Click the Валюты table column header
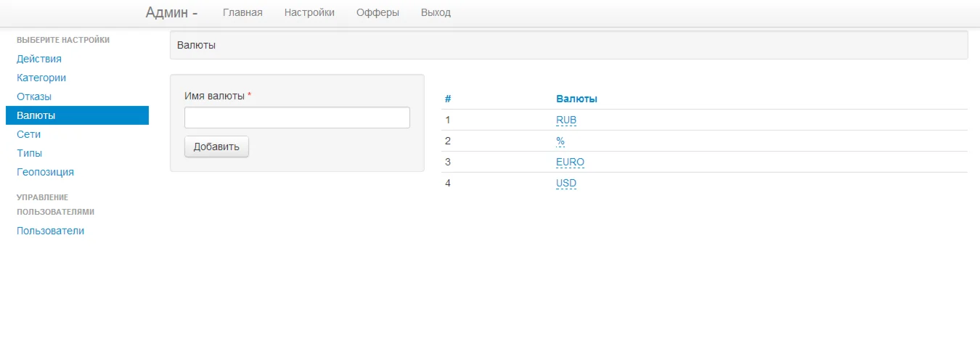 (x=576, y=99)
